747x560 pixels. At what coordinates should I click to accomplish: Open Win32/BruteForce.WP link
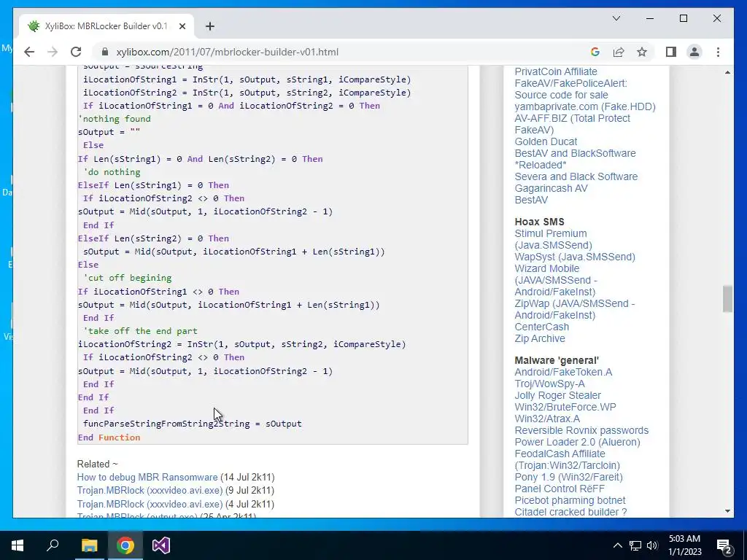565,407
